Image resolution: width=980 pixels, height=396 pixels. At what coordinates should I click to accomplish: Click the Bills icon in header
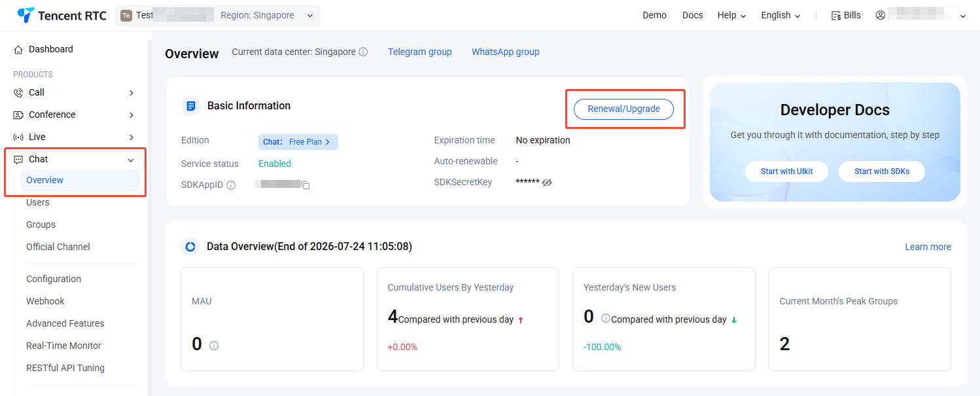pos(836,16)
